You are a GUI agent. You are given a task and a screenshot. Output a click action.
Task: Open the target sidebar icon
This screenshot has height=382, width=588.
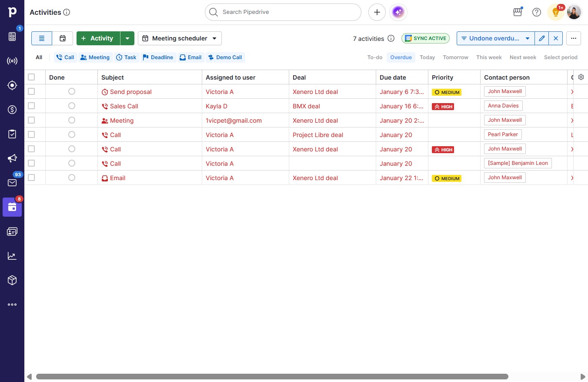click(x=12, y=85)
